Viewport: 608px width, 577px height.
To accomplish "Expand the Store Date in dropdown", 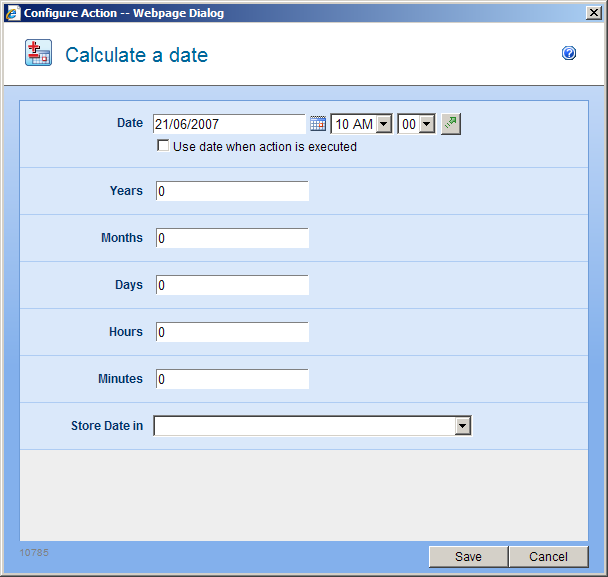I will pyautogui.click(x=462, y=426).
